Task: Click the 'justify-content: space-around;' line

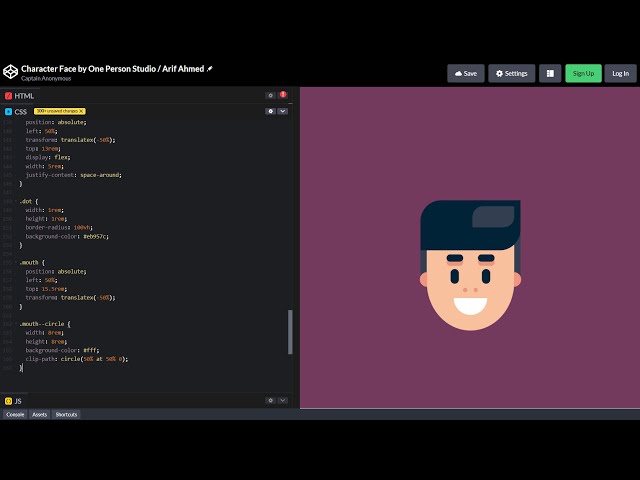Action: pyautogui.click(x=73, y=175)
